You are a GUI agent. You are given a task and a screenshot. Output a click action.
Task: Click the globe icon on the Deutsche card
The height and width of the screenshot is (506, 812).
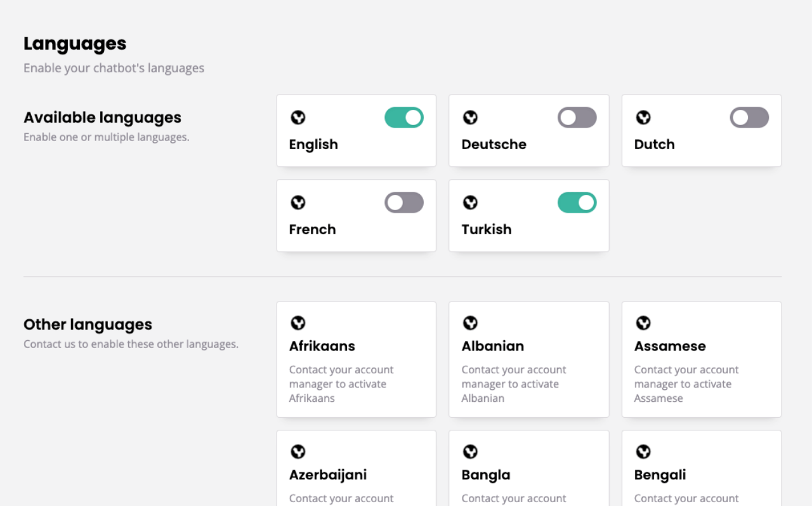pyautogui.click(x=470, y=117)
